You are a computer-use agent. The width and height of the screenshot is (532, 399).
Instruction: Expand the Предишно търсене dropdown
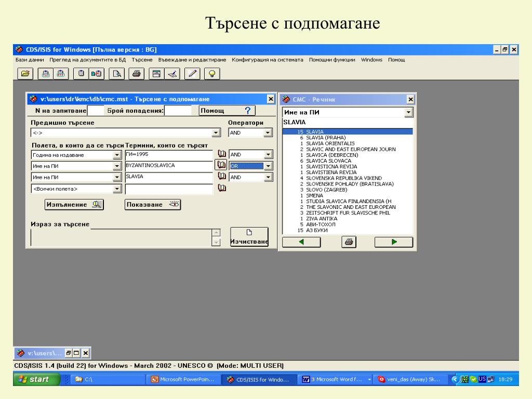click(216, 132)
